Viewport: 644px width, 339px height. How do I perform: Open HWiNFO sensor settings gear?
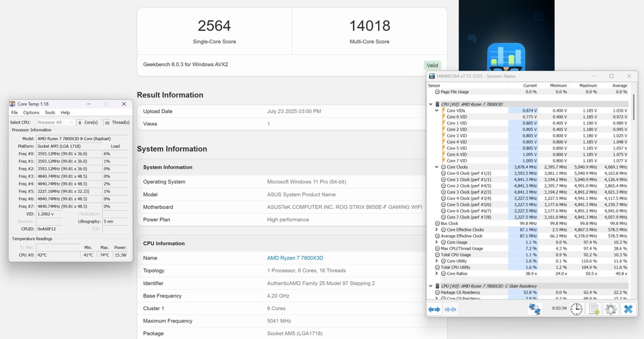pyautogui.click(x=610, y=309)
